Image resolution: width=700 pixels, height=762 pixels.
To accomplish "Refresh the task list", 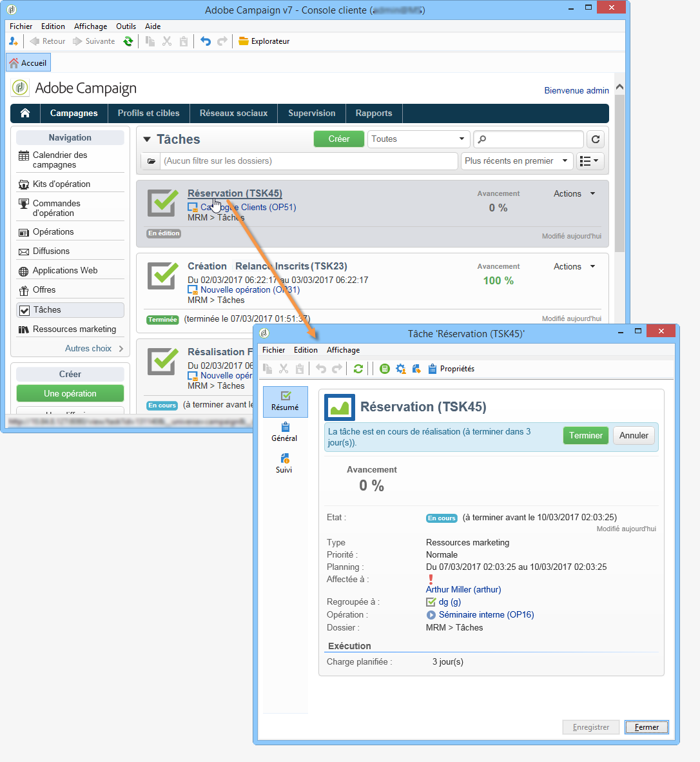I will pos(596,139).
